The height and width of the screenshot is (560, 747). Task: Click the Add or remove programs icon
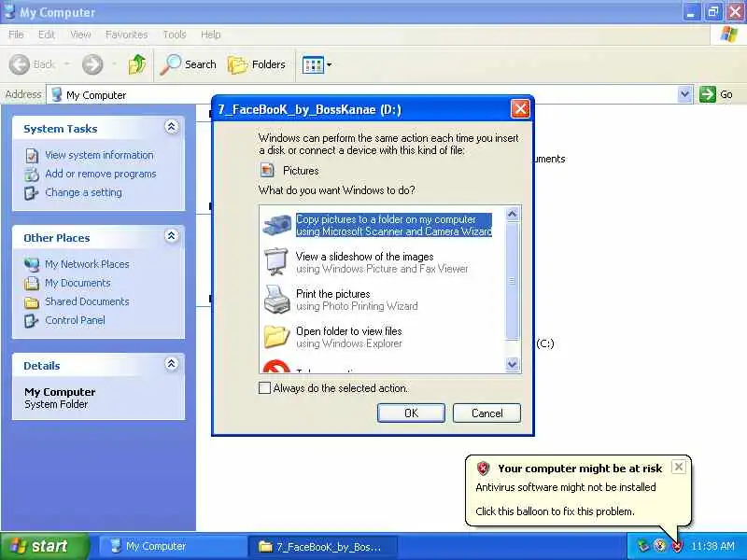(32, 175)
